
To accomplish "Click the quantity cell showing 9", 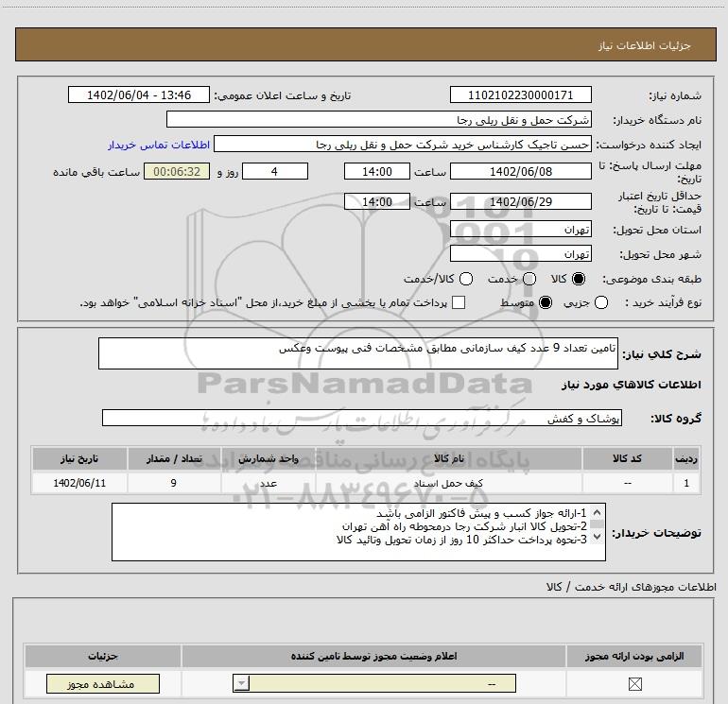I will [x=174, y=483].
